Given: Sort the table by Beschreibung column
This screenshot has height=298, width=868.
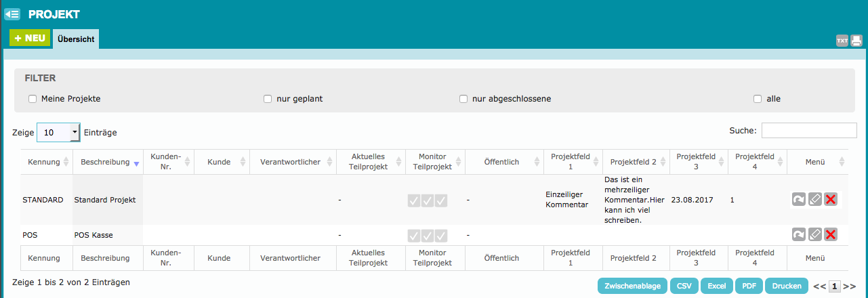Looking at the screenshot, I should point(105,163).
